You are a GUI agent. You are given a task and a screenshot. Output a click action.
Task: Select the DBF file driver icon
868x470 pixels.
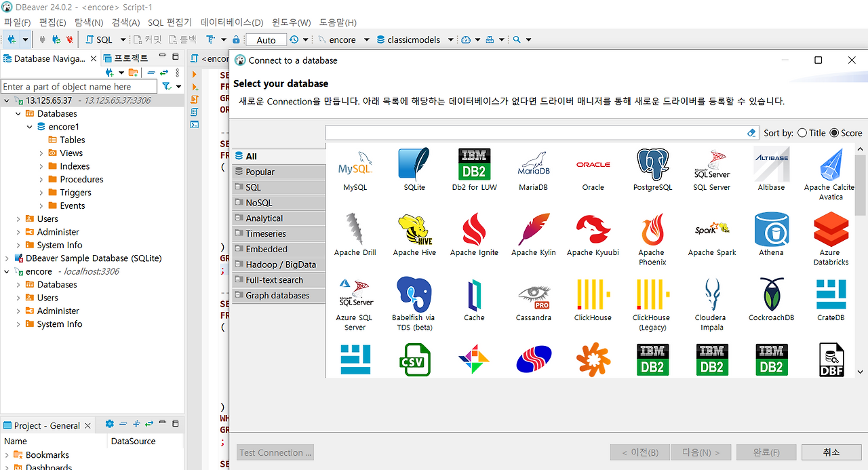pos(831,359)
